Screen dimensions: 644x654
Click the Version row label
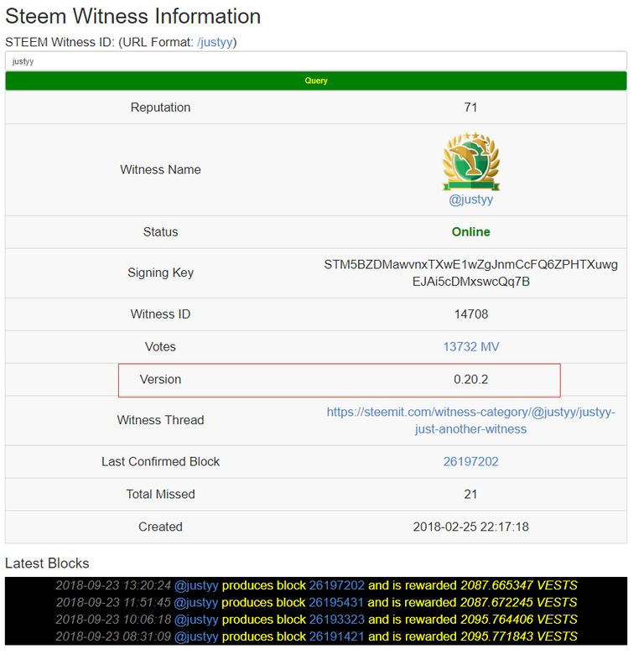click(x=161, y=379)
